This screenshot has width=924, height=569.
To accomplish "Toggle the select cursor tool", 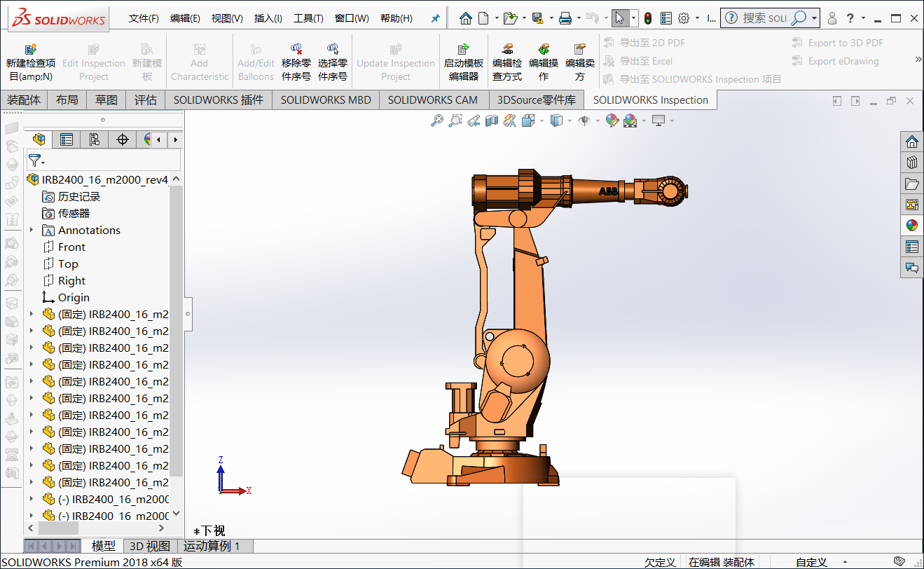I will (619, 18).
